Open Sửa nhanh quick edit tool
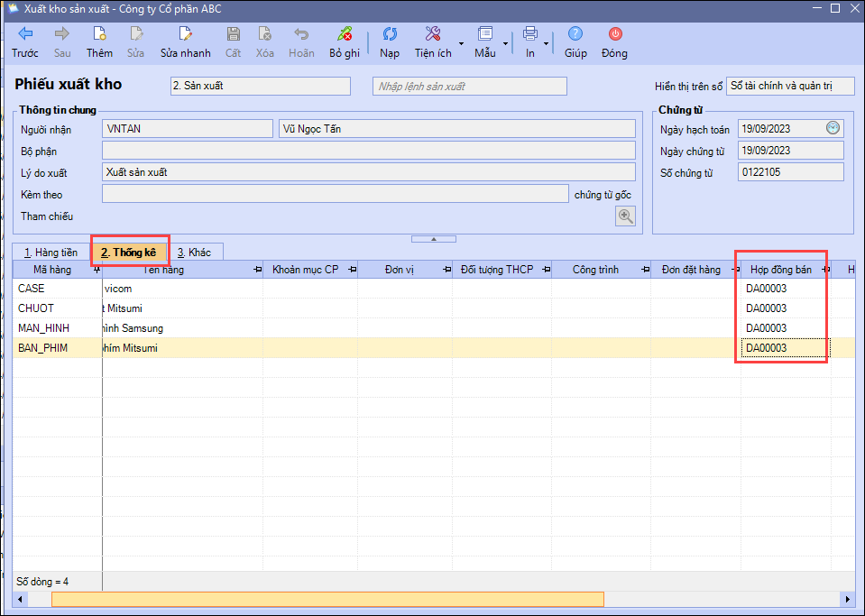The height and width of the screenshot is (616, 865). point(185,34)
